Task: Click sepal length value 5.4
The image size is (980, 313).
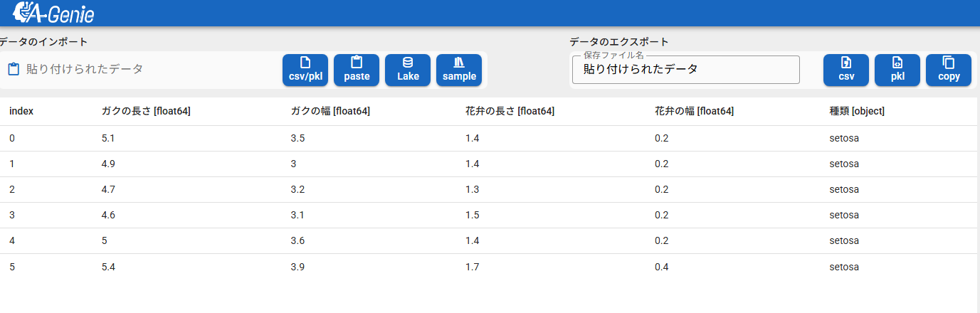Action: tap(108, 266)
